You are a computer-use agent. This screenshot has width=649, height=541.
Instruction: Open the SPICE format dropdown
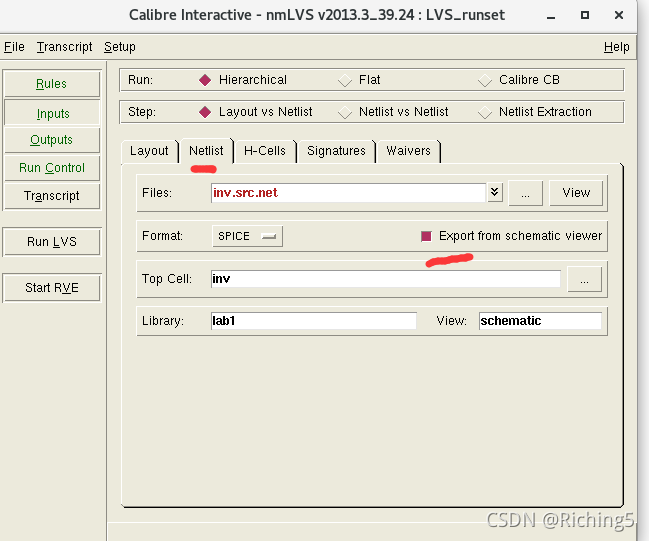(x=248, y=236)
